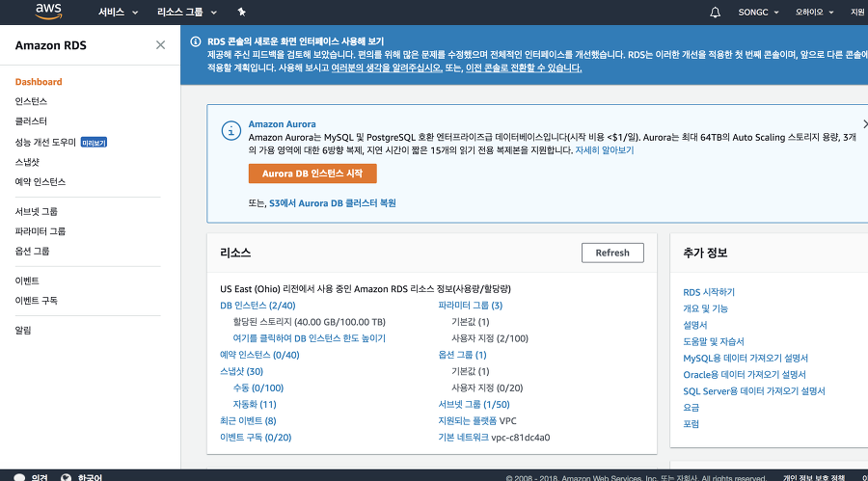Open 개요 및 기능 link

(x=706, y=308)
